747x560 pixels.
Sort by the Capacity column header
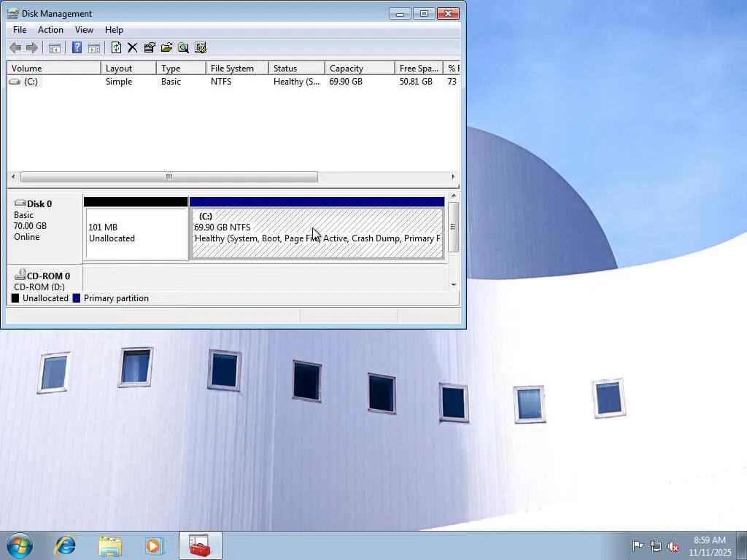click(360, 68)
